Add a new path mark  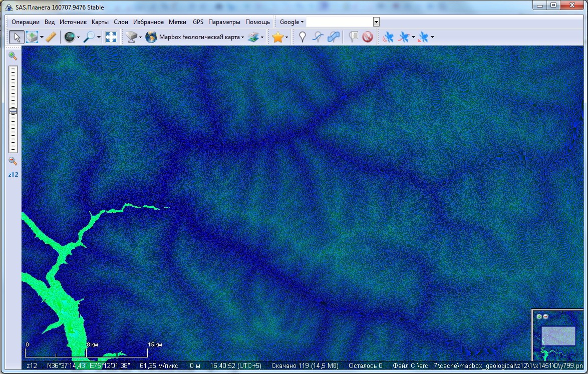[x=318, y=37]
